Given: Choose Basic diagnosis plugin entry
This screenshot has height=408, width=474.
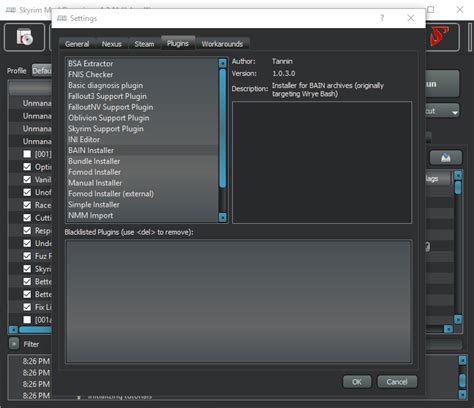Looking at the screenshot, I should 143,85.
